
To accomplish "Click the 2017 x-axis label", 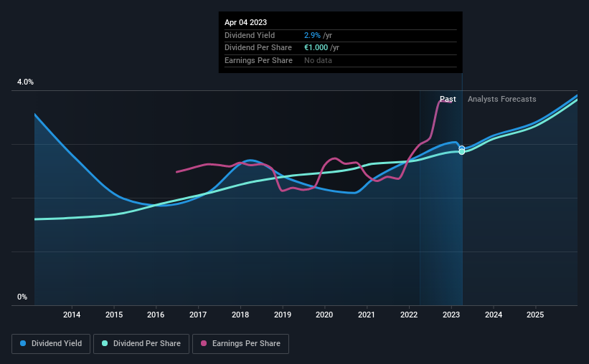I will pos(198,315).
